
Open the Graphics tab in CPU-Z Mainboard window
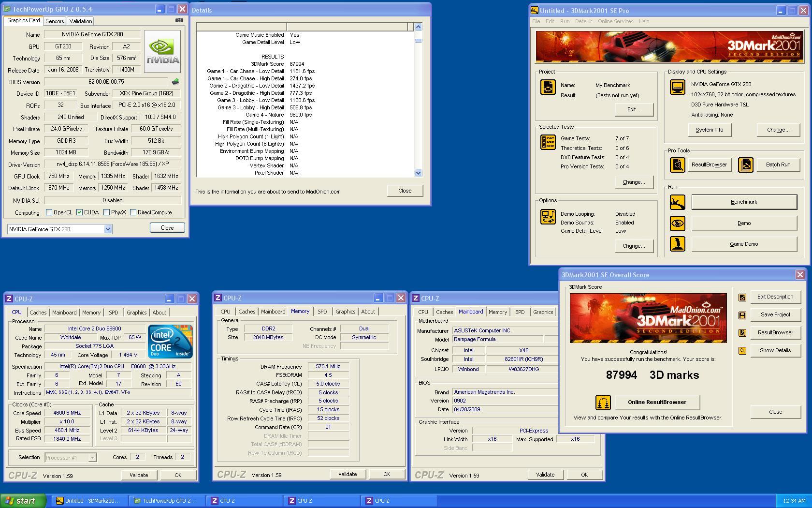click(543, 312)
